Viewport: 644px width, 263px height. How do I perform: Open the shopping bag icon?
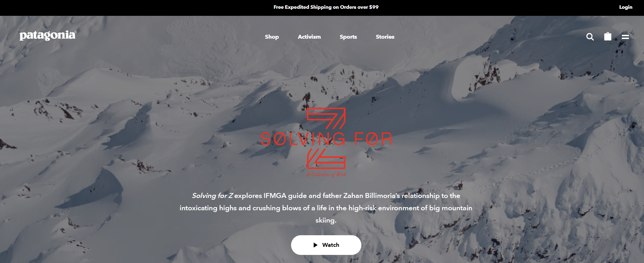pyautogui.click(x=608, y=36)
